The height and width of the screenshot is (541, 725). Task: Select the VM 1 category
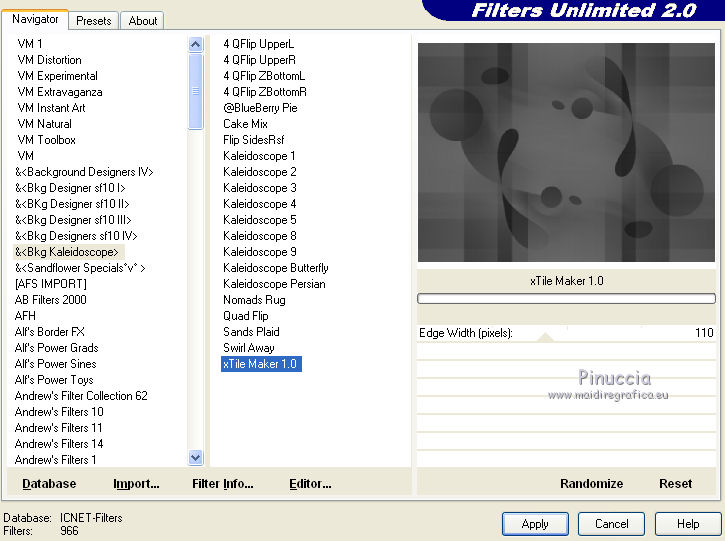tap(30, 44)
